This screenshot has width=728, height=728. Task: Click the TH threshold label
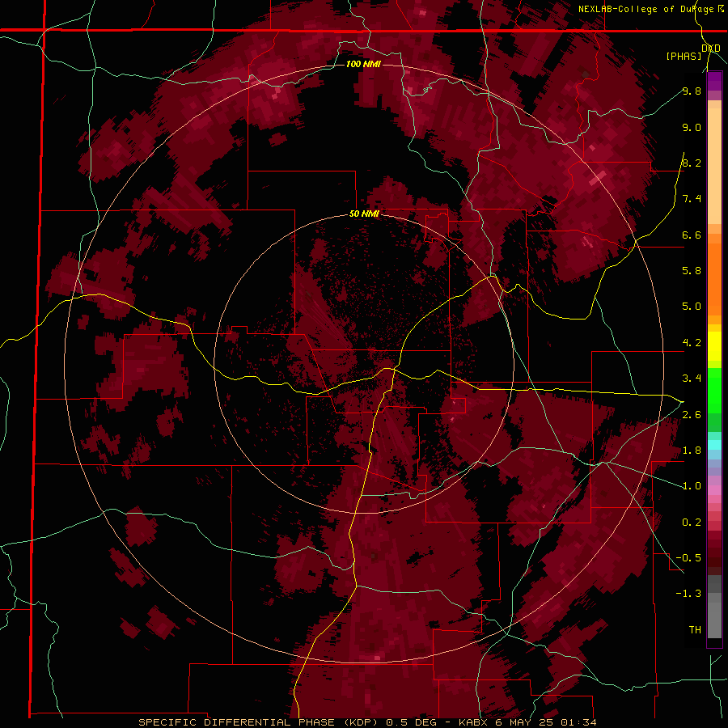tap(695, 629)
